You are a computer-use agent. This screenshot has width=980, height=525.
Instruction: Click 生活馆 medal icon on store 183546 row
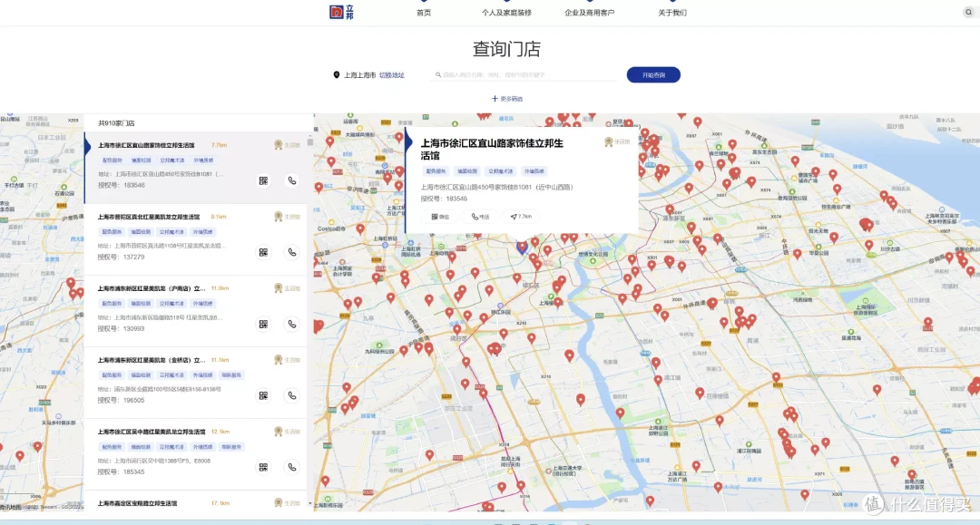click(x=279, y=145)
